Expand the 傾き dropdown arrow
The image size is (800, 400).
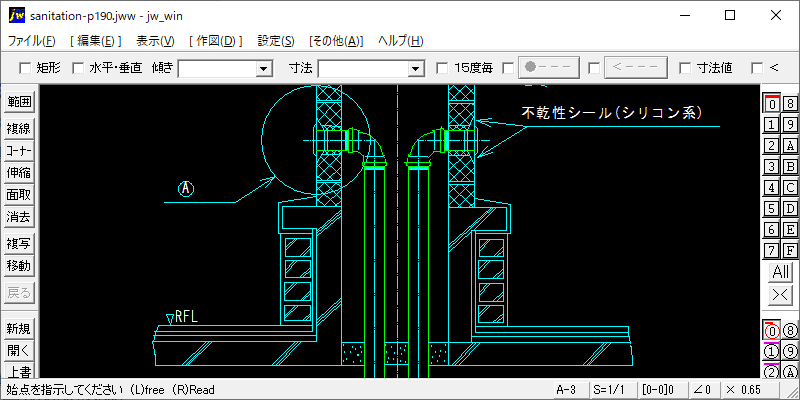tap(264, 68)
